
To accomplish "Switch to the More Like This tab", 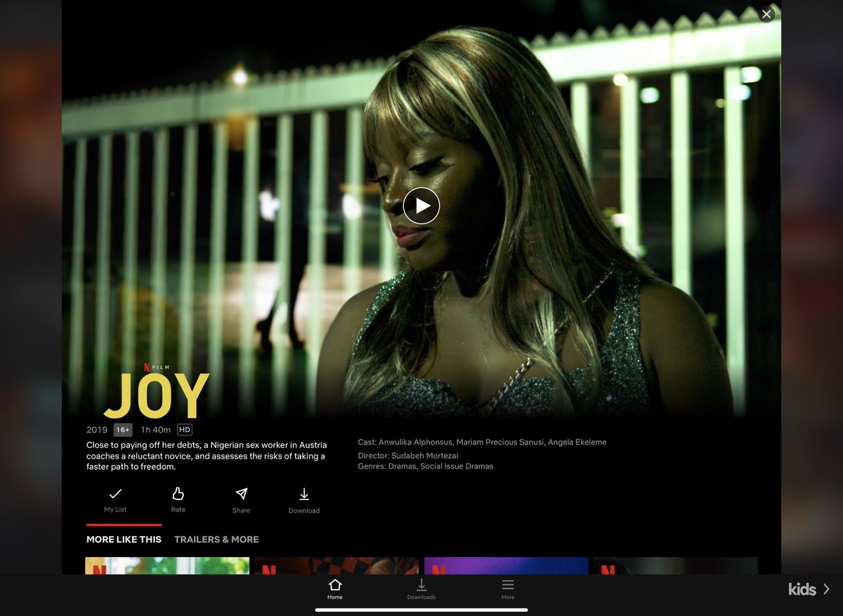I will click(124, 539).
